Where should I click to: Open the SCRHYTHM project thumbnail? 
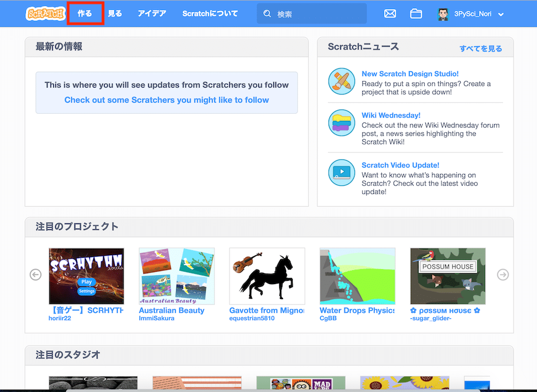click(x=86, y=276)
